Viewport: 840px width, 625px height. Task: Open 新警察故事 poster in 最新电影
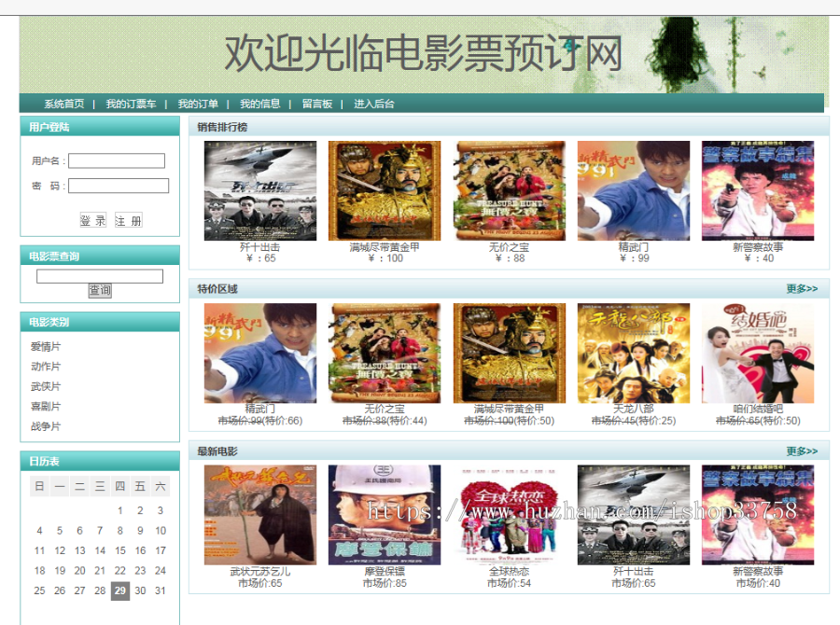758,515
